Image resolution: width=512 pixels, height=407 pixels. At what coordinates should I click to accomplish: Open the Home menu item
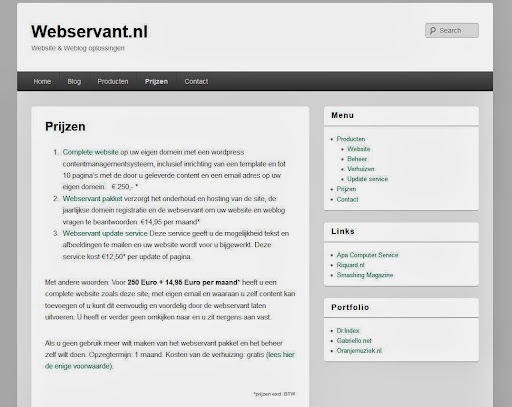pyautogui.click(x=42, y=81)
